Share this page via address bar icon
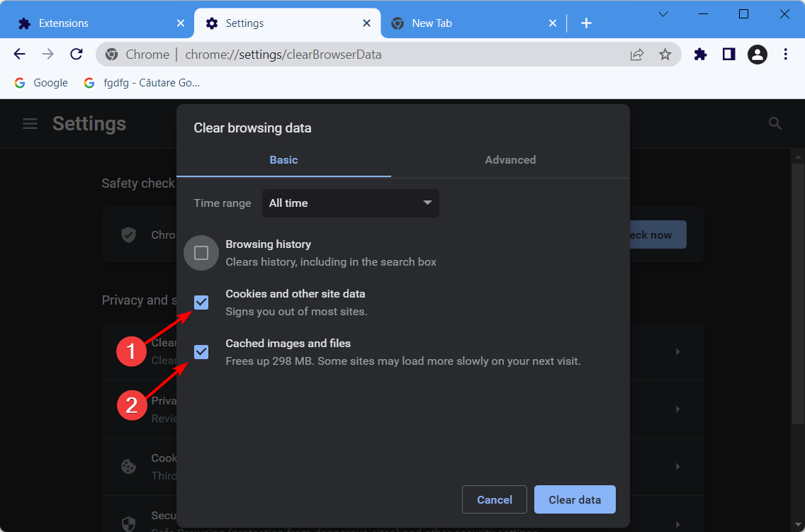 (636, 55)
